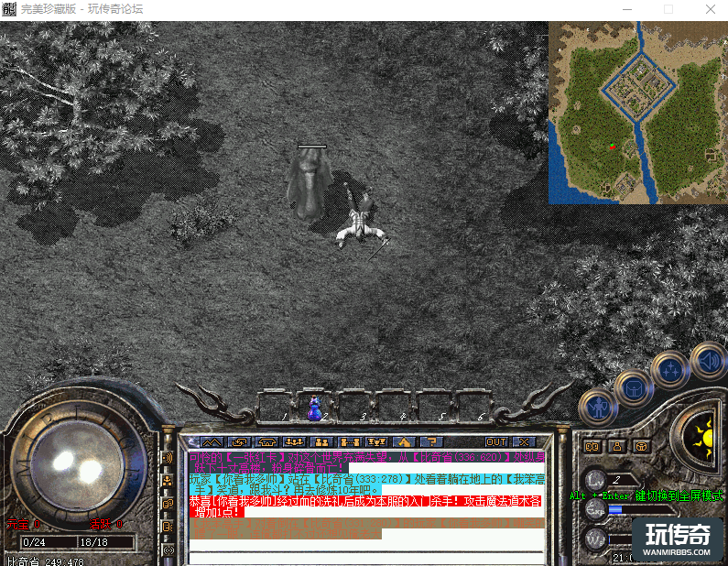
Task: Select empty quick slot 5
Action: pyautogui.click(x=433, y=408)
